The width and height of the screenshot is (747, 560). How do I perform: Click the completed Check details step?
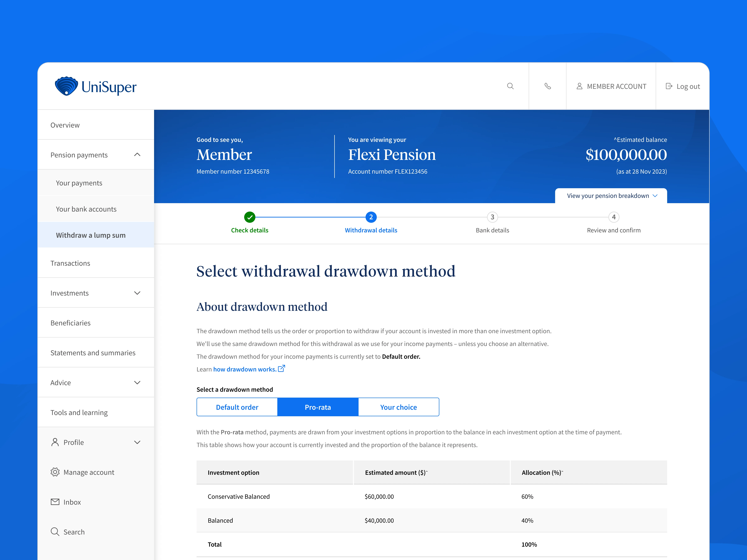[250, 222]
